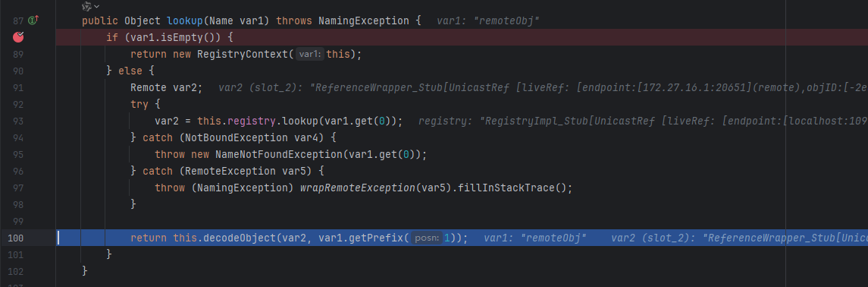Click the 'try' keyword on line 92
868x287 pixels.
pos(139,104)
